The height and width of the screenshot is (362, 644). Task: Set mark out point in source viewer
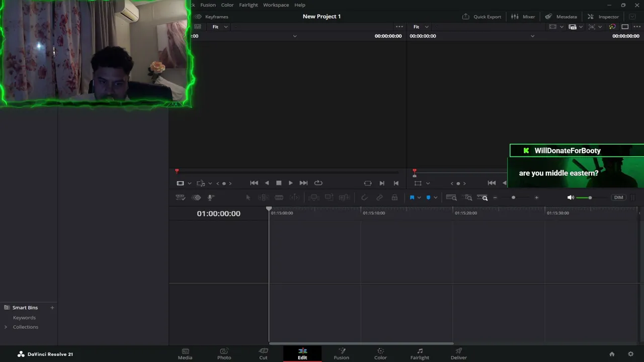(x=396, y=183)
